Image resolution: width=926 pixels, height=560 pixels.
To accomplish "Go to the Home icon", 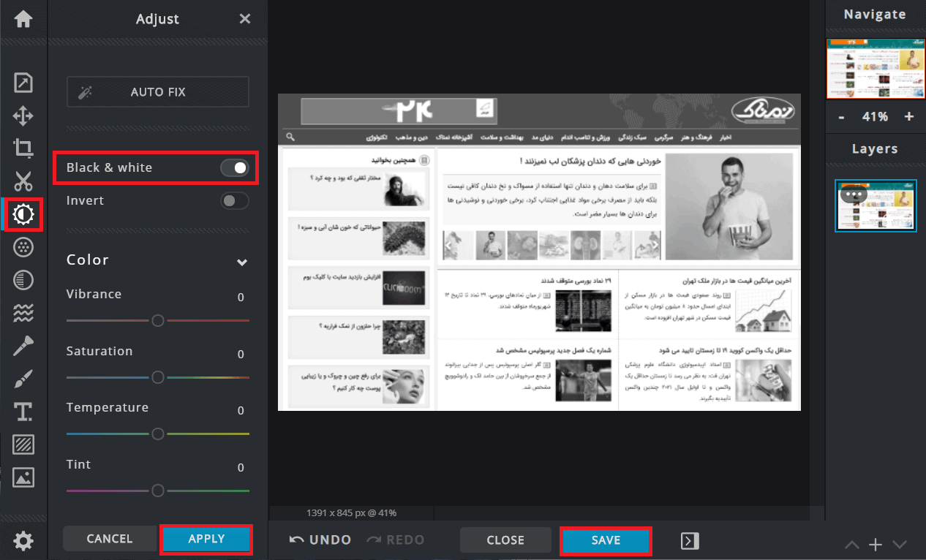I will point(23,19).
